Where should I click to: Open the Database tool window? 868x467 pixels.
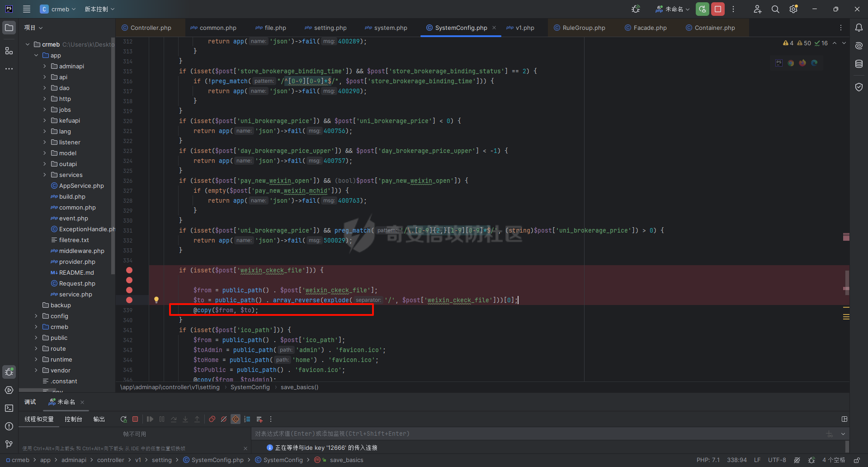859,64
